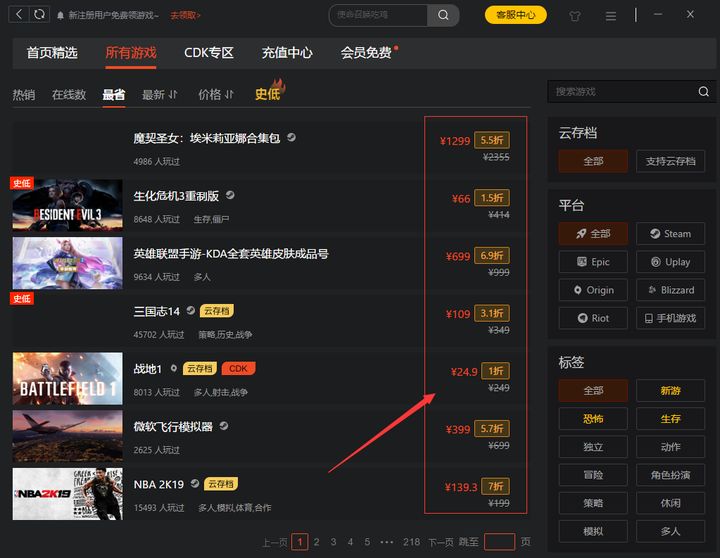Viewport: 720px width, 558px height.
Task: Open the hamburger menu icon
Action: [x=610, y=17]
